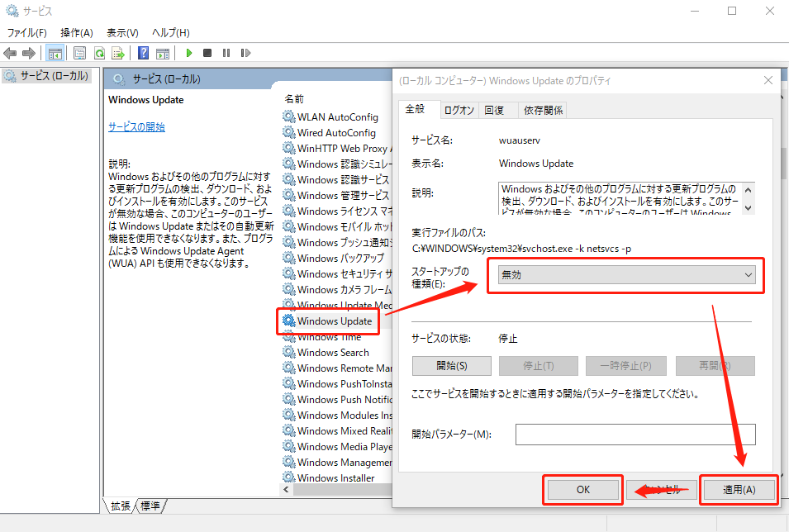Click the green Refresh toolbar icon
Viewport: 789px width, 532px height.
pyautogui.click(x=100, y=53)
